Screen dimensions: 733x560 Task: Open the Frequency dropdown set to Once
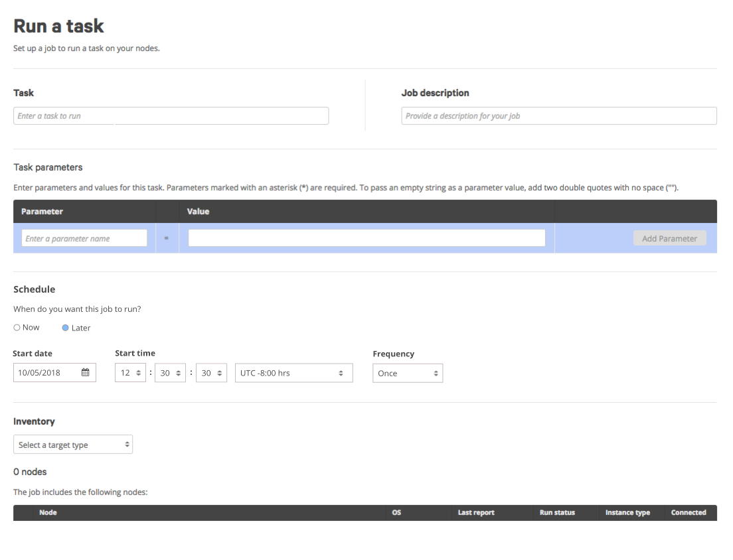(x=408, y=373)
